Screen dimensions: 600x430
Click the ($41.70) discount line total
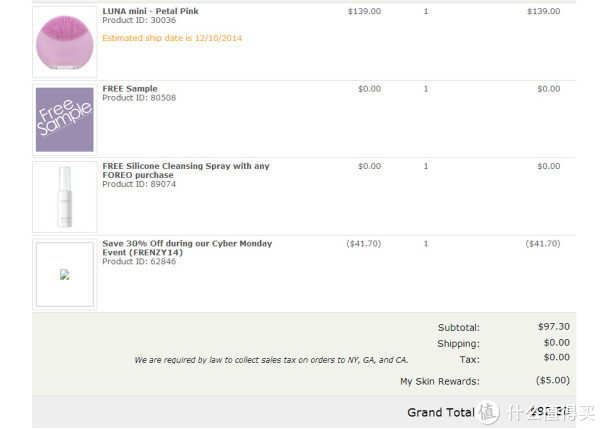click(x=543, y=243)
